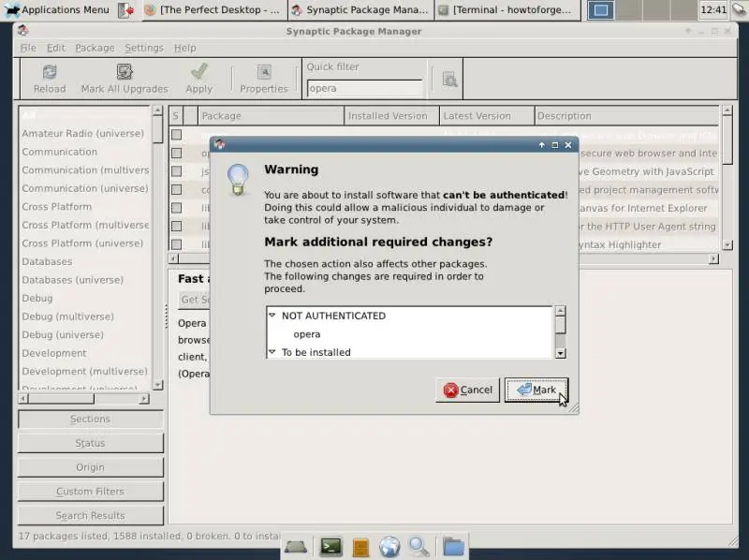749x560 pixels.
Task: Click the show desktop icon in the dock
Action: tap(296, 547)
